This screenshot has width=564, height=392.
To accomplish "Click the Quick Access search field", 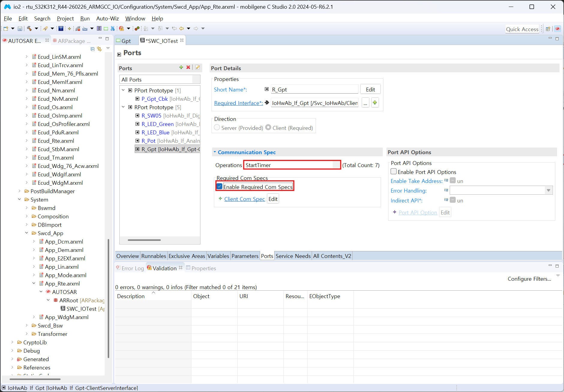I will coord(522,29).
